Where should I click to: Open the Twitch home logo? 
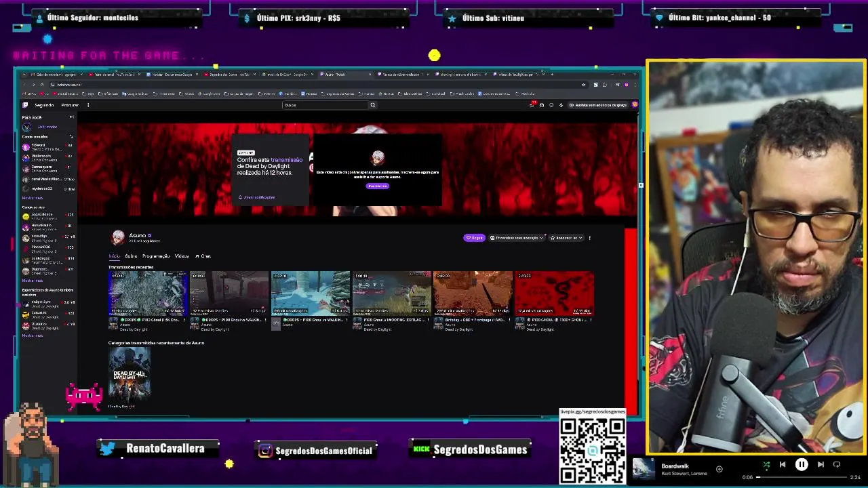pyautogui.click(x=25, y=105)
